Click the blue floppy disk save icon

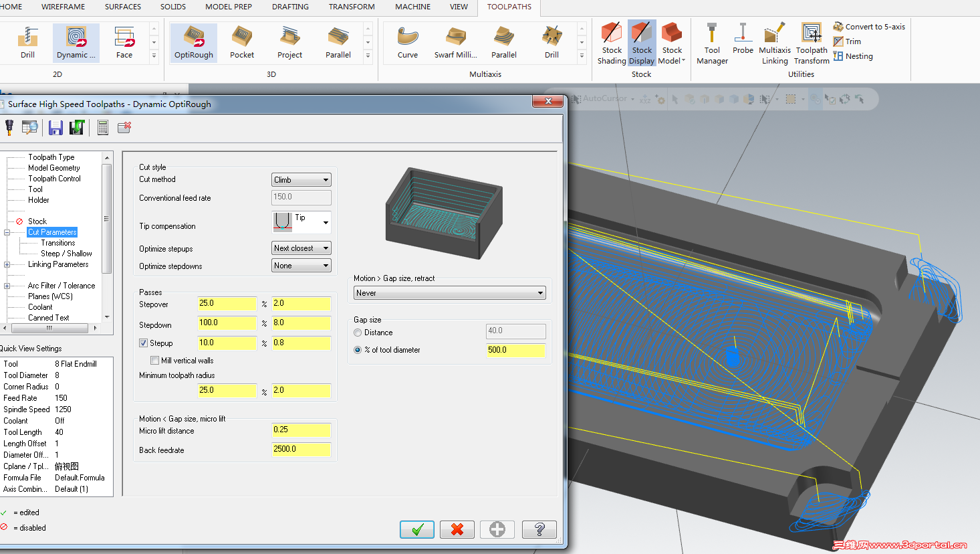tap(55, 127)
